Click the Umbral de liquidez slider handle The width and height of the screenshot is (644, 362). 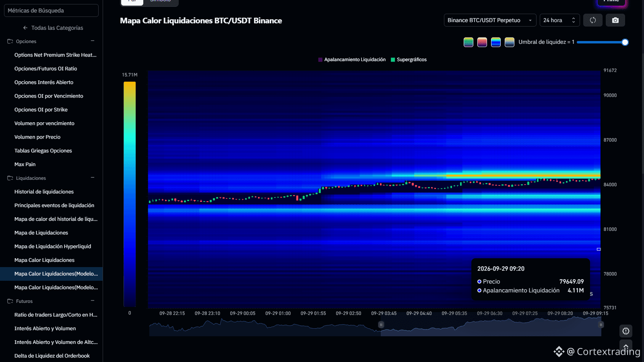625,42
